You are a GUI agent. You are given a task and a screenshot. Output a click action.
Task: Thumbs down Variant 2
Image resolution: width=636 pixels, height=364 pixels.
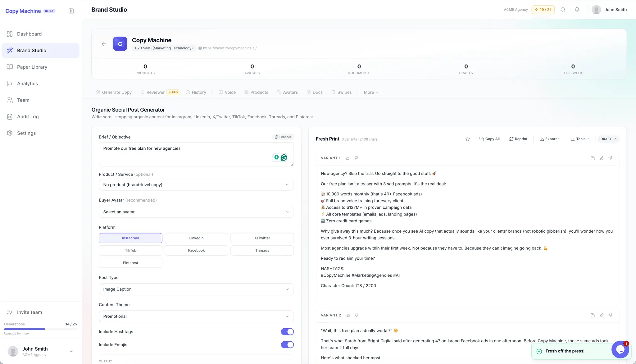click(357, 315)
